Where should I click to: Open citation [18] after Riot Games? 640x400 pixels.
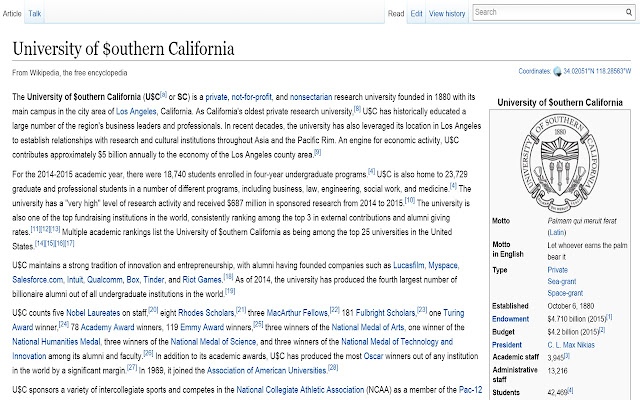tap(228, 277)
